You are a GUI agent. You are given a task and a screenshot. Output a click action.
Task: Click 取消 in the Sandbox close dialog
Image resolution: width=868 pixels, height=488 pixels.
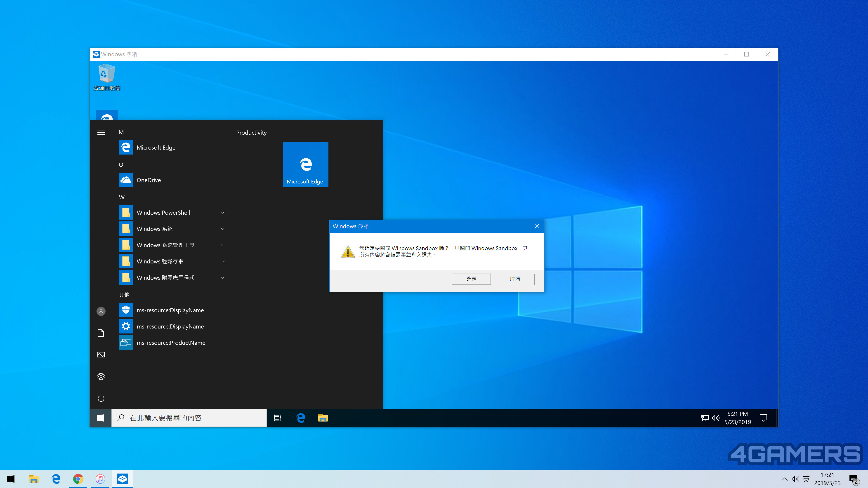pyautogui.click(x=514, y=279)
